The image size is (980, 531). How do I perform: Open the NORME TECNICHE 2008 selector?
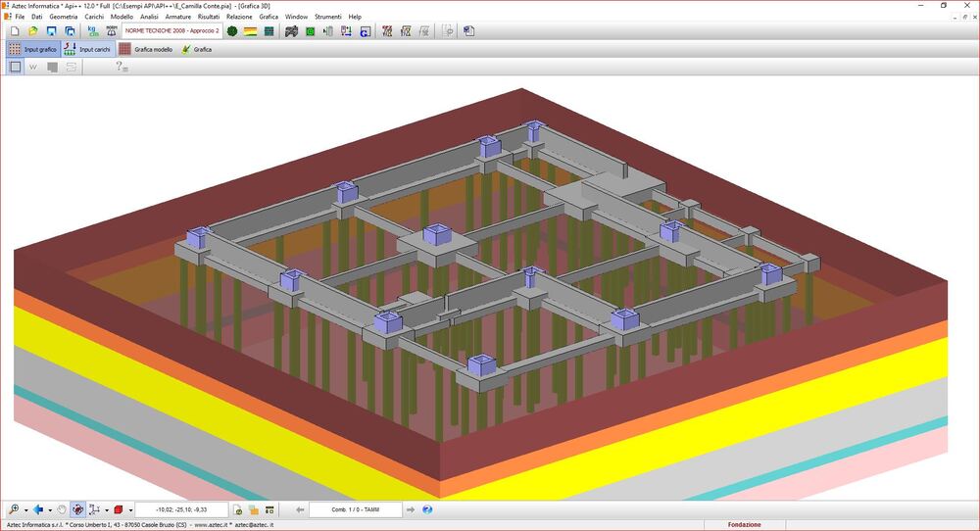coord(171,30)
